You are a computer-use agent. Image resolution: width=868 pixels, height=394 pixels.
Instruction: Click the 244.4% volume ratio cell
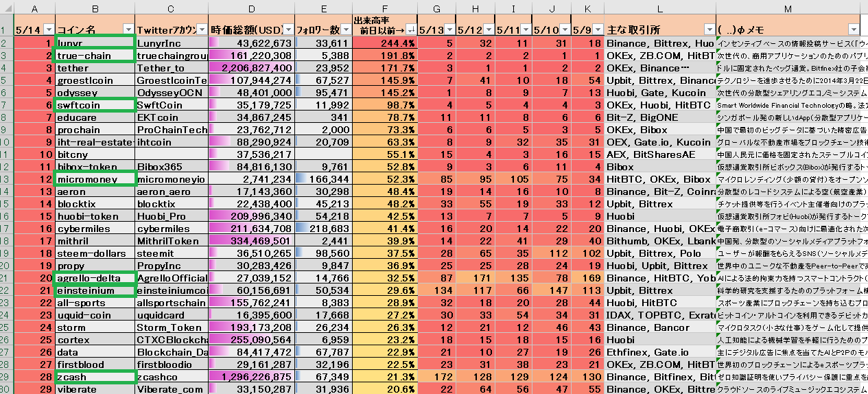pos(384,43)
